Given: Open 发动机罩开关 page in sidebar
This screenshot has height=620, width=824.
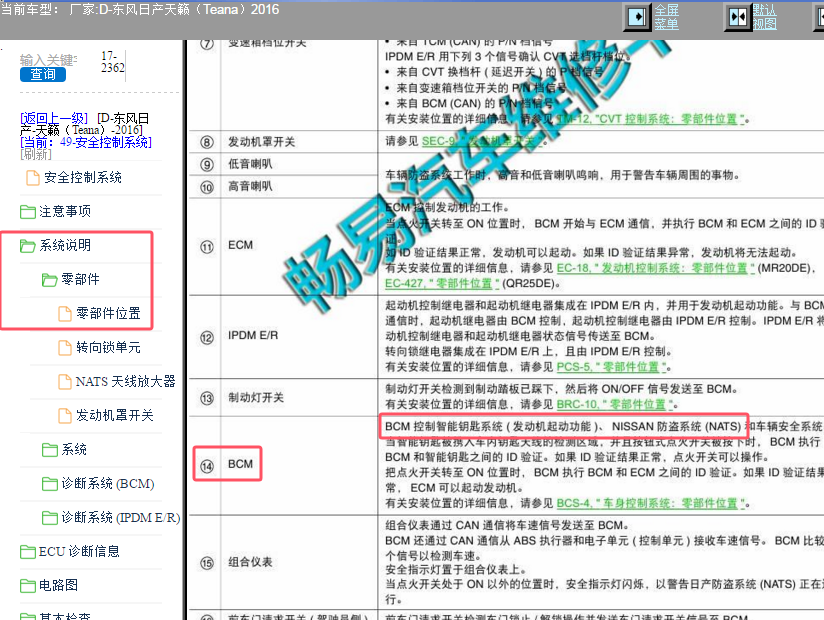Looking at the screenshot, I should [115, 416].
